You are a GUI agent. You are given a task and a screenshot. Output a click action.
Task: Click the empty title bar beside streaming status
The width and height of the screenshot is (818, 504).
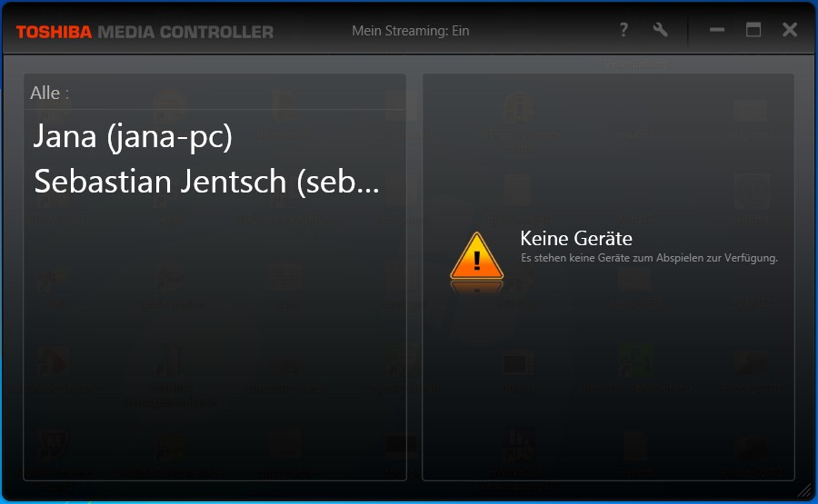click(x=543, y=31)
